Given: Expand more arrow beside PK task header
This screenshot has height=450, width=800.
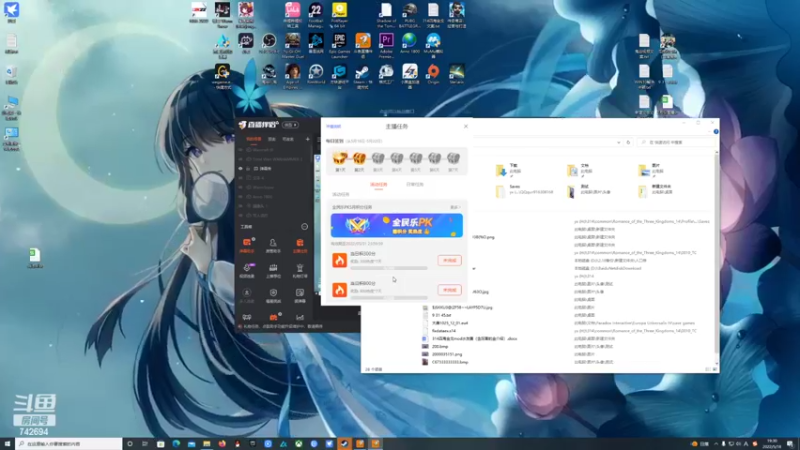Looking at the screenshot, I should tap(455, 207).
